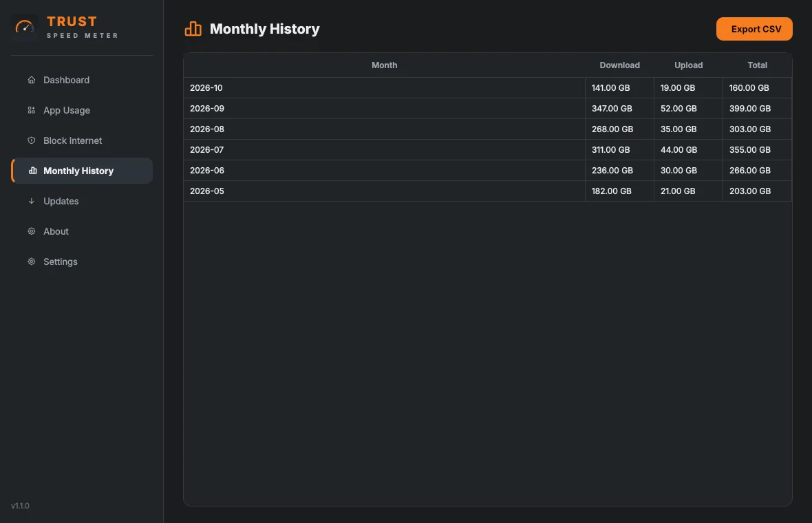
Task: Open Settings from sidebar
Action: pyautogui.click(x=82, y=261)
